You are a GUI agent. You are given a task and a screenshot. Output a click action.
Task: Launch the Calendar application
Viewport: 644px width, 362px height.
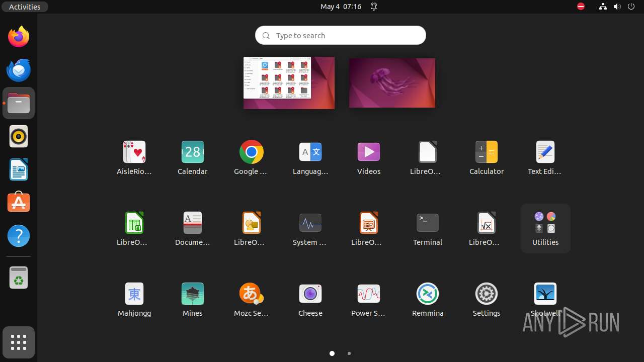(x=193, y=158)
